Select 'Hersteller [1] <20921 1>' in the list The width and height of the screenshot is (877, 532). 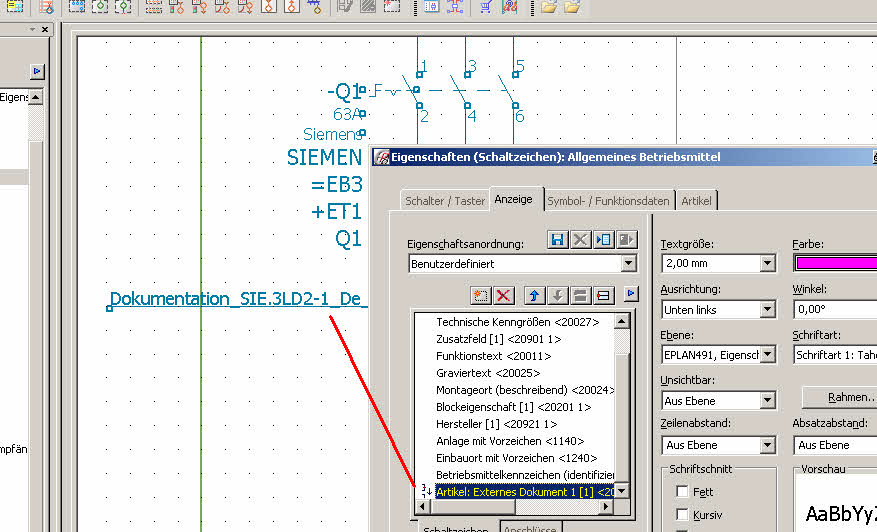(497, 424)
